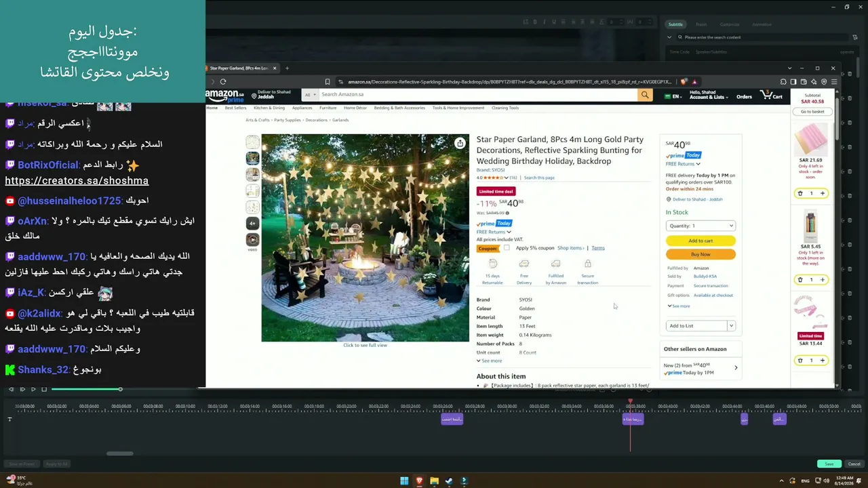
Task: Open Appliances category
Action: 302,108
